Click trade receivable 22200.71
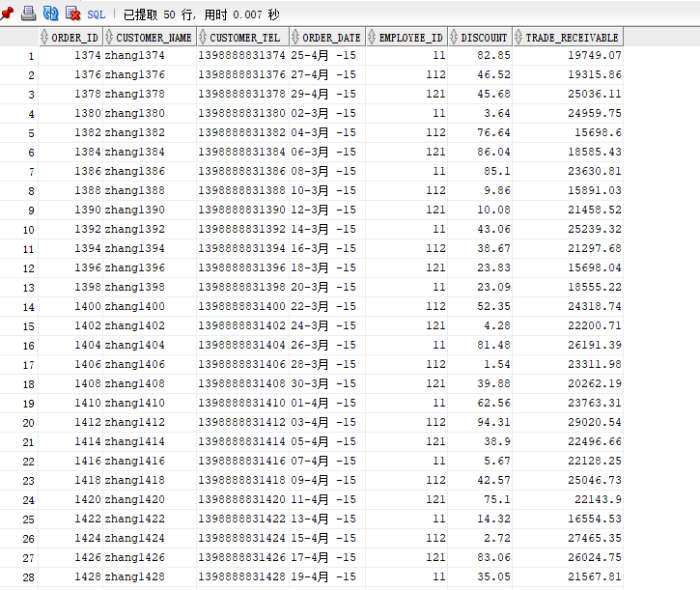700x590 pixels. [568, 325]
